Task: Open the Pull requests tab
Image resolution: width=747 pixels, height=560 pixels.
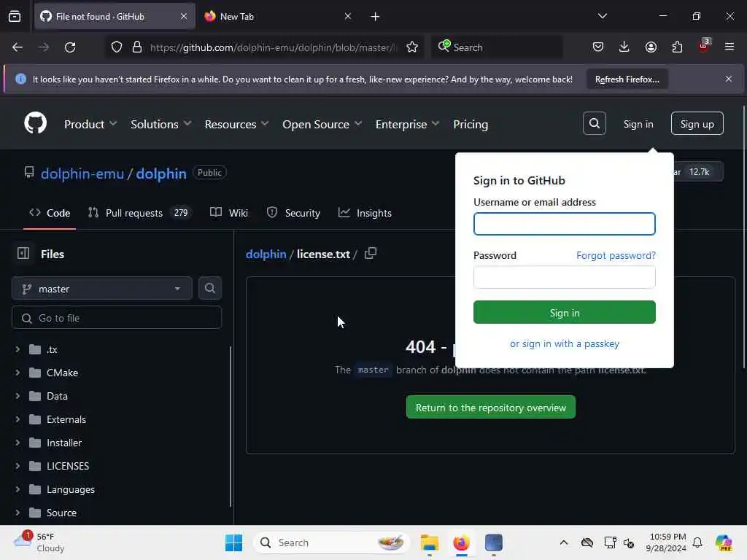Action: 139,213
